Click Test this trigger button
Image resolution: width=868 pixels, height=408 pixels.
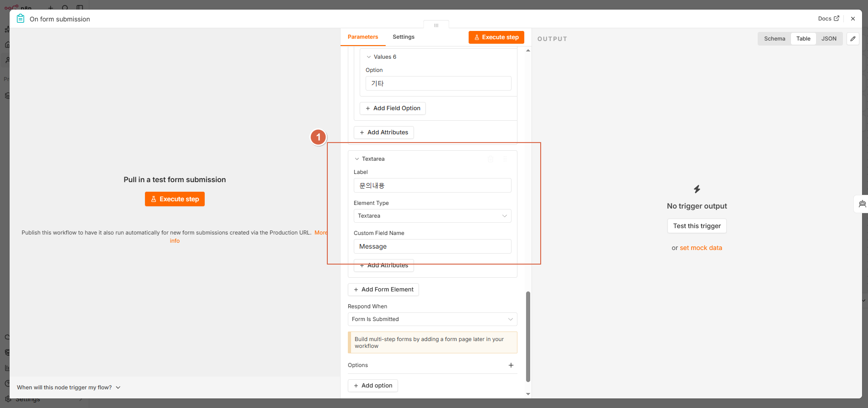coord(697,226)
